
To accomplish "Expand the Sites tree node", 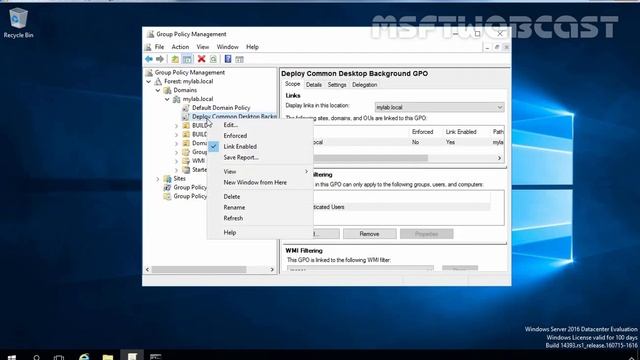I will (x=158, y=179).
